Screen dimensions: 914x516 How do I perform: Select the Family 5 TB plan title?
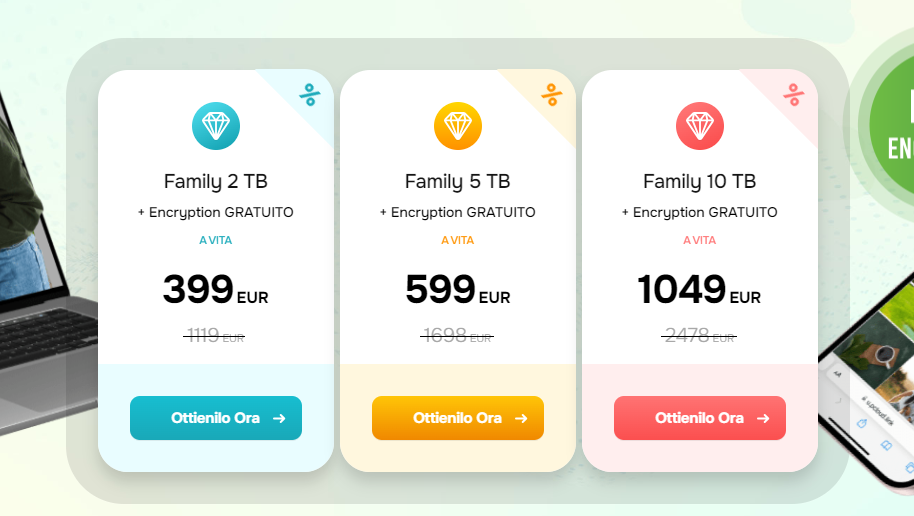coord(458,181)
